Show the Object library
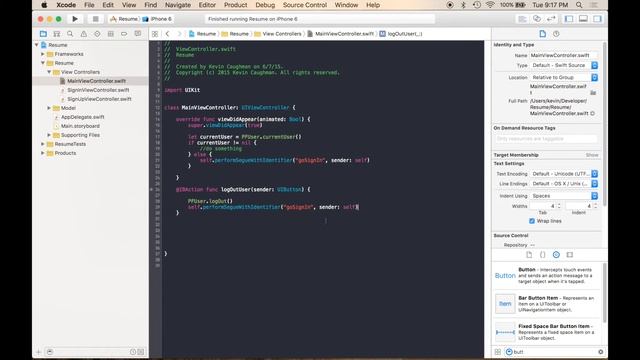Screen dimensions: 640x360 [x=556, y=255]
